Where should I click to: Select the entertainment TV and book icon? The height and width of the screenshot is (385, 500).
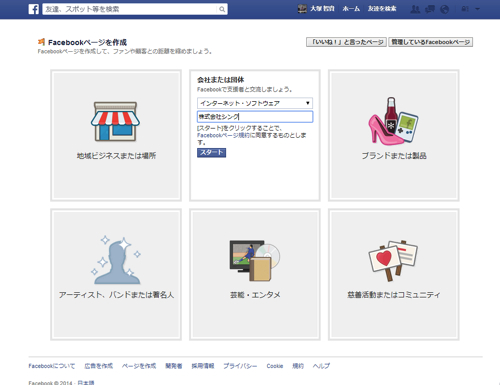[255, 261]
